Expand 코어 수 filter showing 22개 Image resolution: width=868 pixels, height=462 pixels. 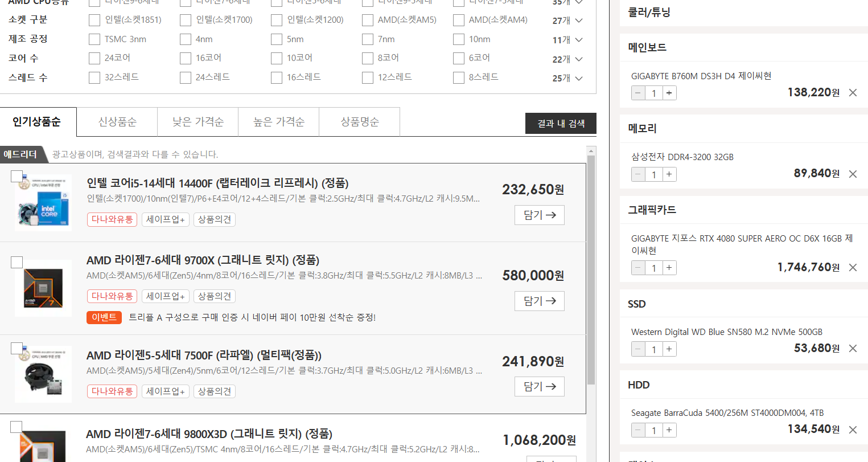point(568,59)
